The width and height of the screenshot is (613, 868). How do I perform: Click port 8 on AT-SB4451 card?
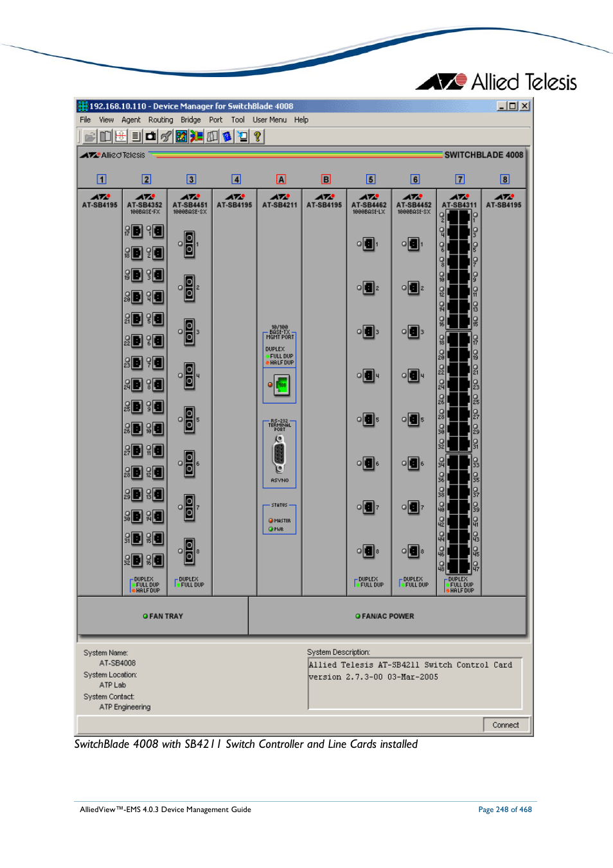[x=190, y=551]
